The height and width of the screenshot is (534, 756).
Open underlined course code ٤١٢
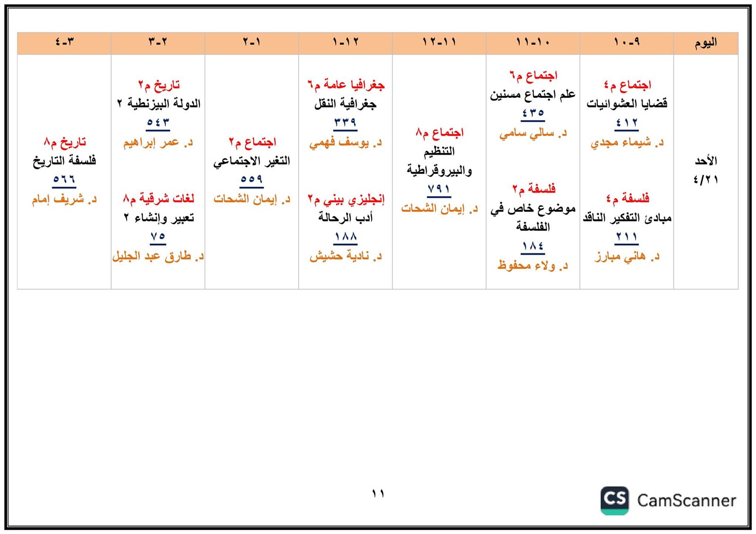pyautogui.click(x=627, y=123)
